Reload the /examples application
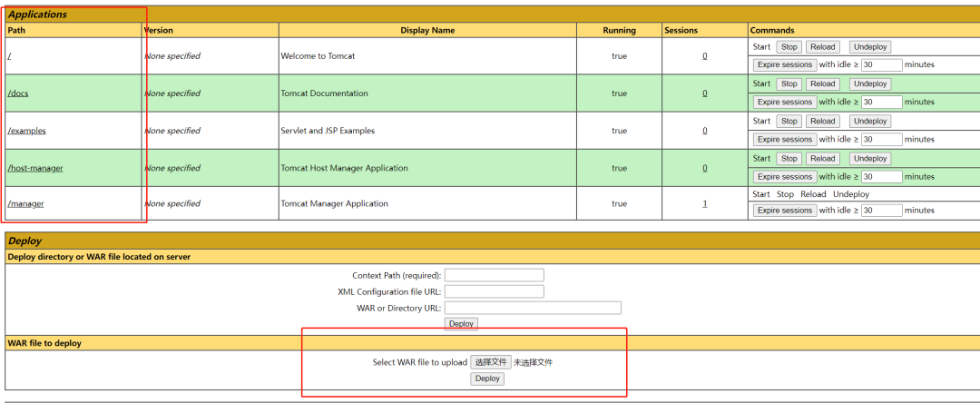This screenshot has height=403, width=980. (x=822, y=122)
